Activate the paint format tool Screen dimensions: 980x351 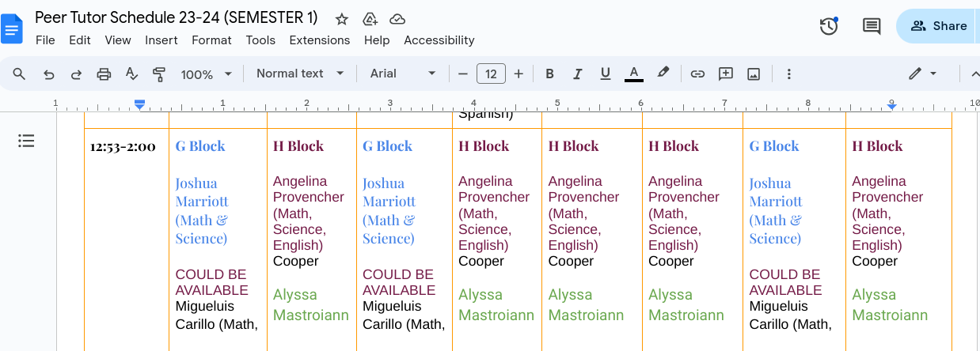click(159, 74)
